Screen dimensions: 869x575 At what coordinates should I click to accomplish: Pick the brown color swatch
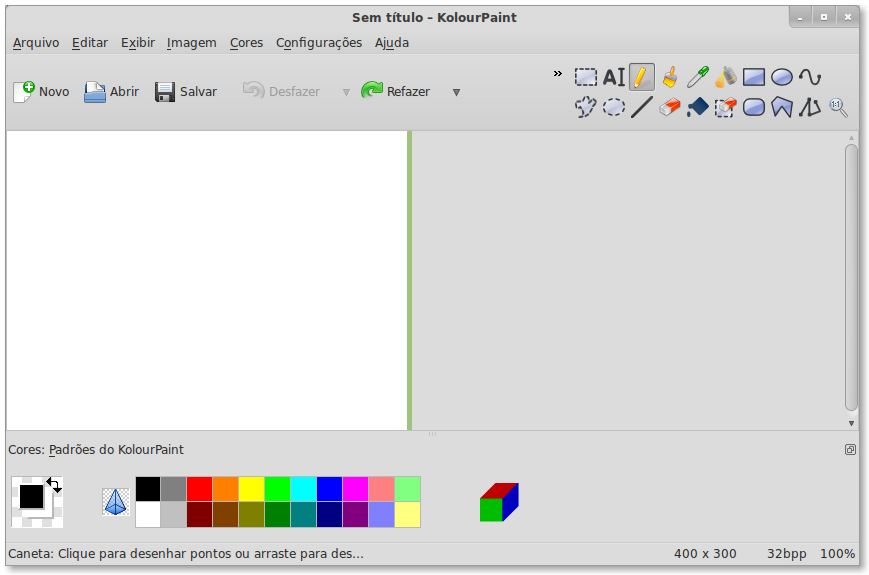point(226,515)
